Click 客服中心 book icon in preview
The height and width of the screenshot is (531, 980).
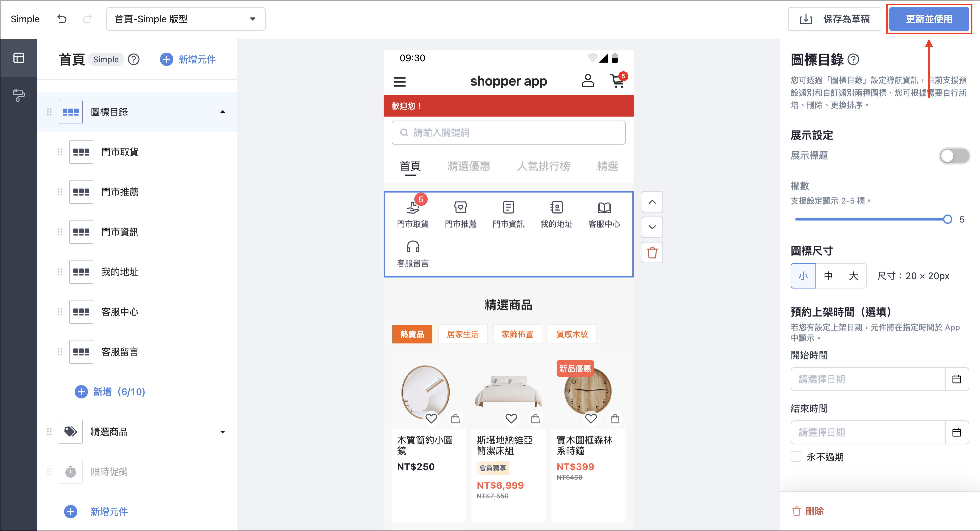pos(604,208)
